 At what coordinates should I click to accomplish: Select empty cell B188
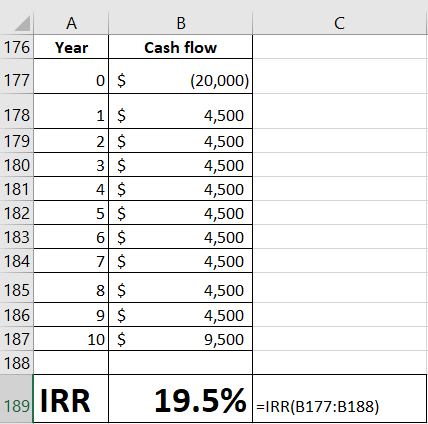click(181, 363)
